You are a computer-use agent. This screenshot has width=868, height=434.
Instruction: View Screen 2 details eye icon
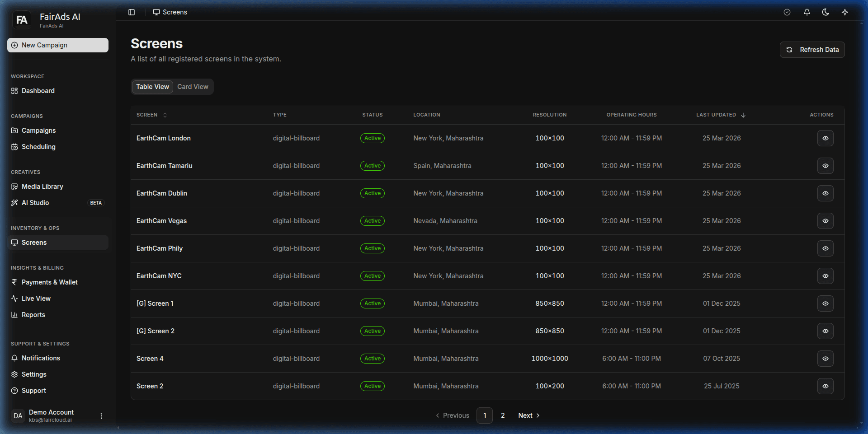(825, 386)
